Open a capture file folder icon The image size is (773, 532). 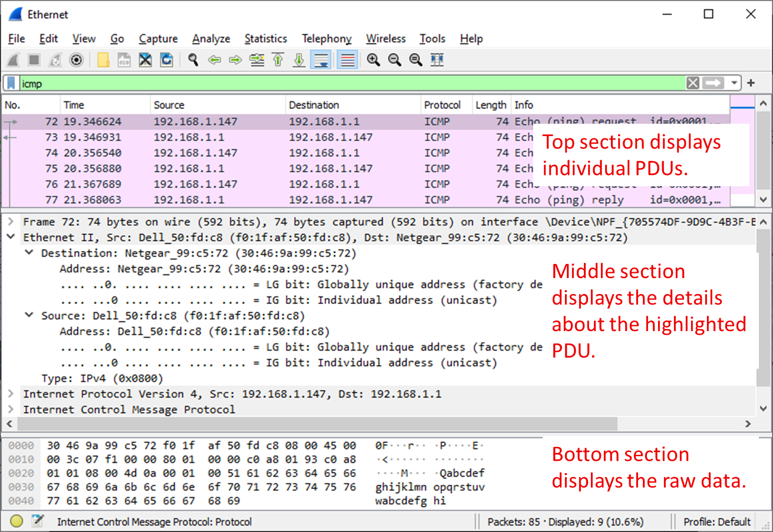103,60
